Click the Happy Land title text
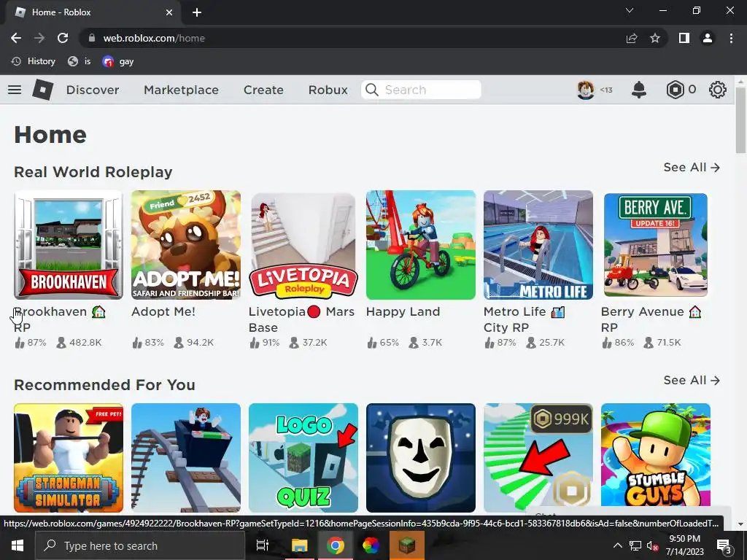 (x=403, y=312)
